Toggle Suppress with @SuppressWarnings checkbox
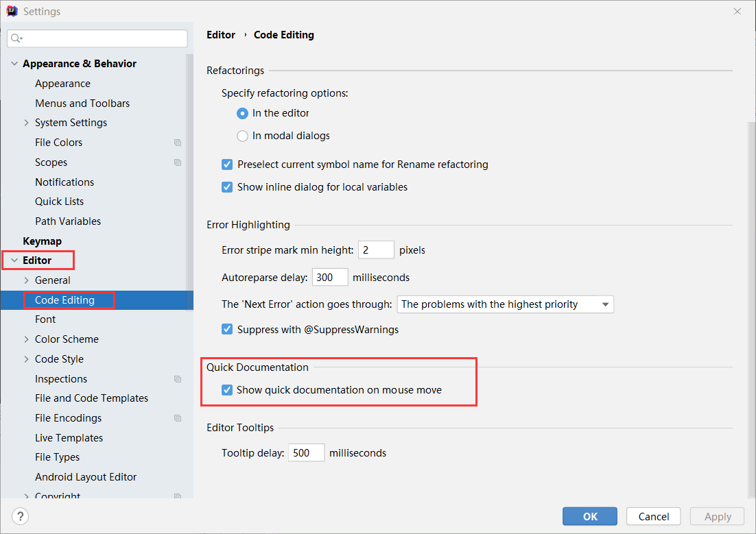The width and height of the screenshot is (756, 534). (x=226, y=330)
